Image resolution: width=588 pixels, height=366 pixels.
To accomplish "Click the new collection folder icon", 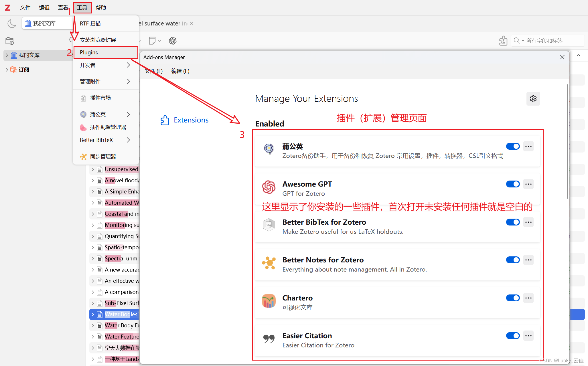I will point(10,41).
